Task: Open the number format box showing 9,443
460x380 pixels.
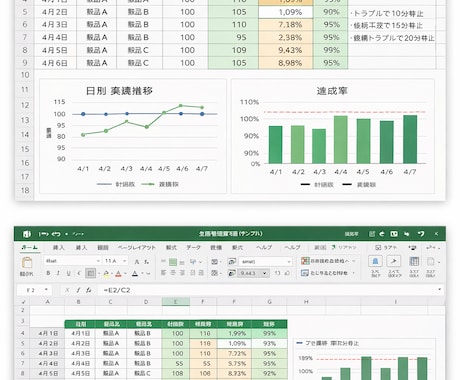Action: [x=253, y=273]
